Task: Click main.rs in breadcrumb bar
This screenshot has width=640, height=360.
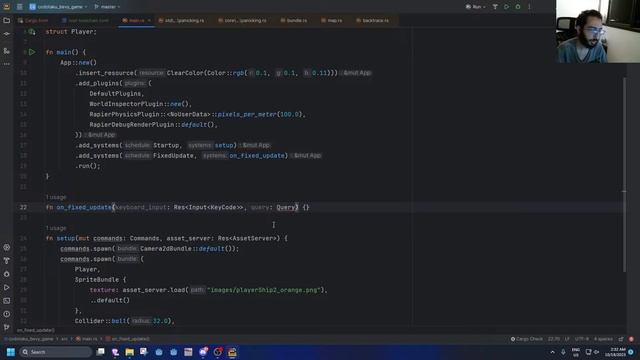Action: click(x=87, y=339)
